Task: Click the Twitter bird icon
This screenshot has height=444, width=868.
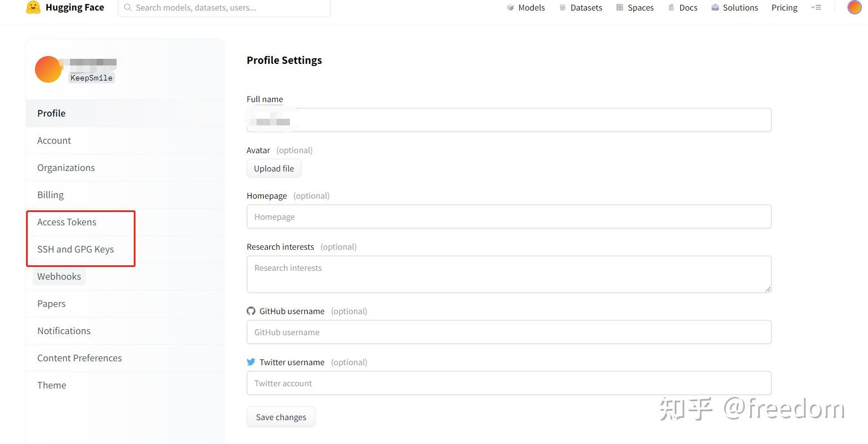Action: (x=251, y=362)
